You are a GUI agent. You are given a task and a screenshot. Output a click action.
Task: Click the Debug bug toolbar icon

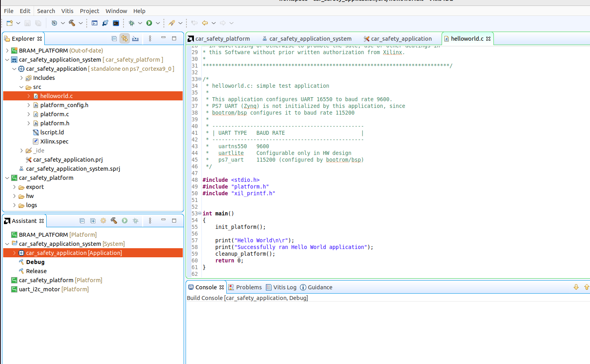pos(132,23)
